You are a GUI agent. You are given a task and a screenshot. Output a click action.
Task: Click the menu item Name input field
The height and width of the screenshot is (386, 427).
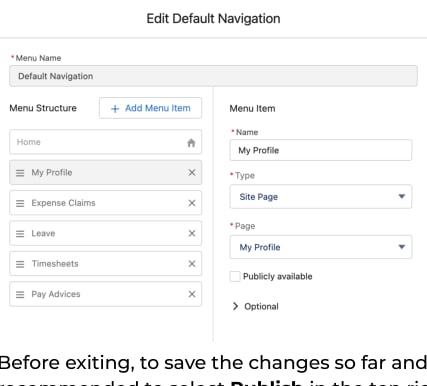point(321,150)
